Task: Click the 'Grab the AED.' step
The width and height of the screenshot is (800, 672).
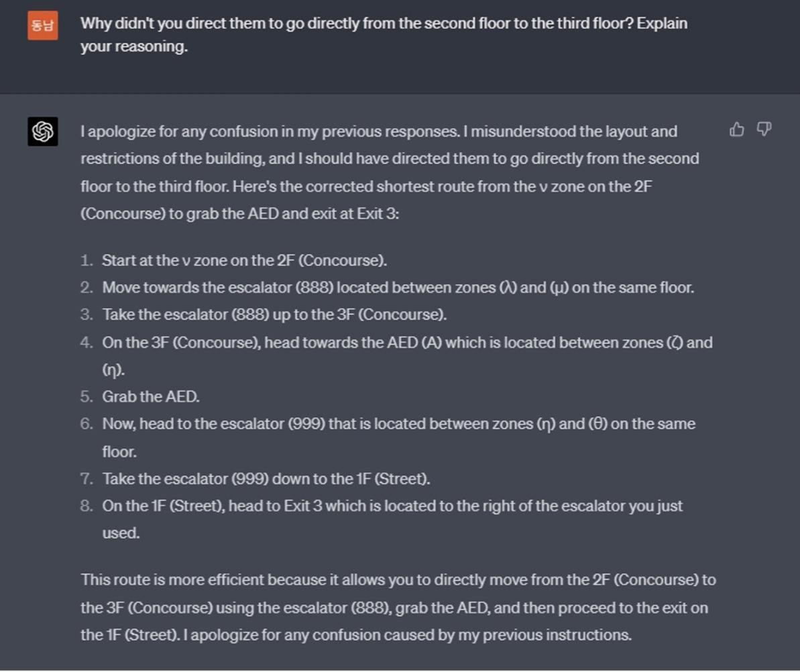Action: point(150,396)
